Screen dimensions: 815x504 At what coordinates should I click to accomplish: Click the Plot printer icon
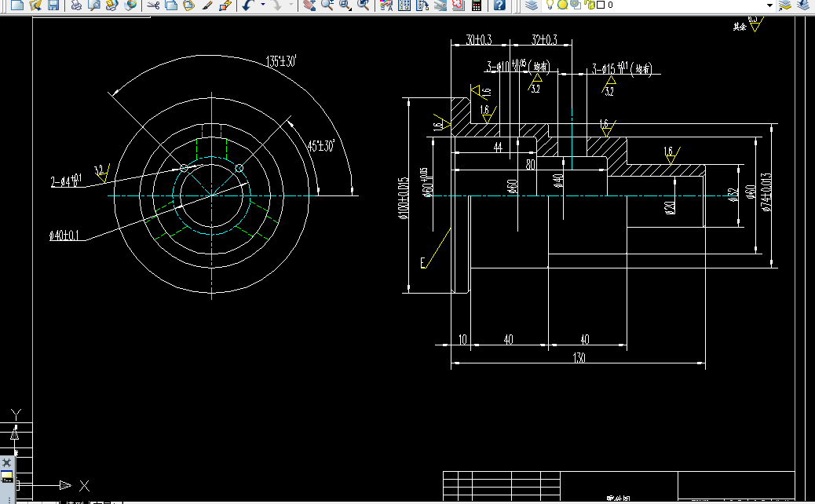click(x=76, y=5)
